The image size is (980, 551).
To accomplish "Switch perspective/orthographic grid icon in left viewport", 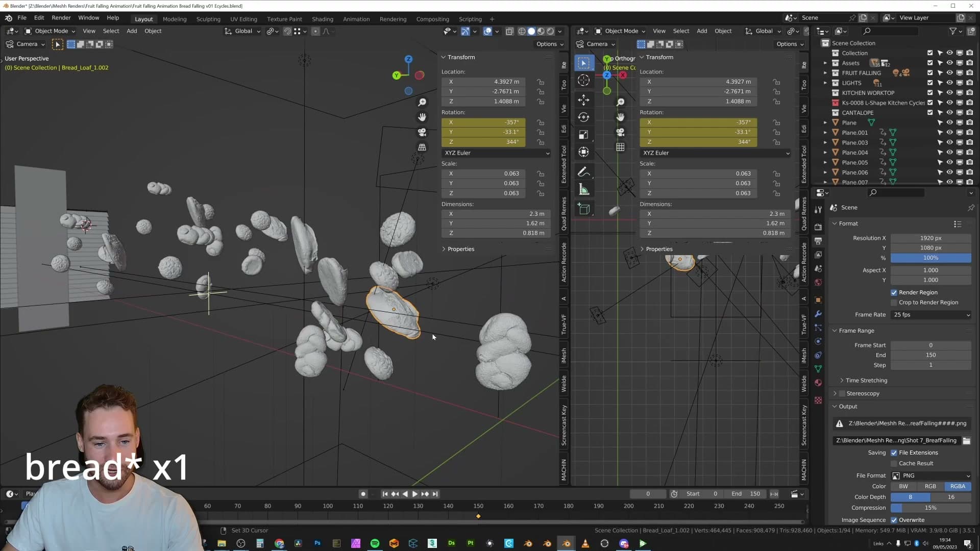I will [422, 147].
